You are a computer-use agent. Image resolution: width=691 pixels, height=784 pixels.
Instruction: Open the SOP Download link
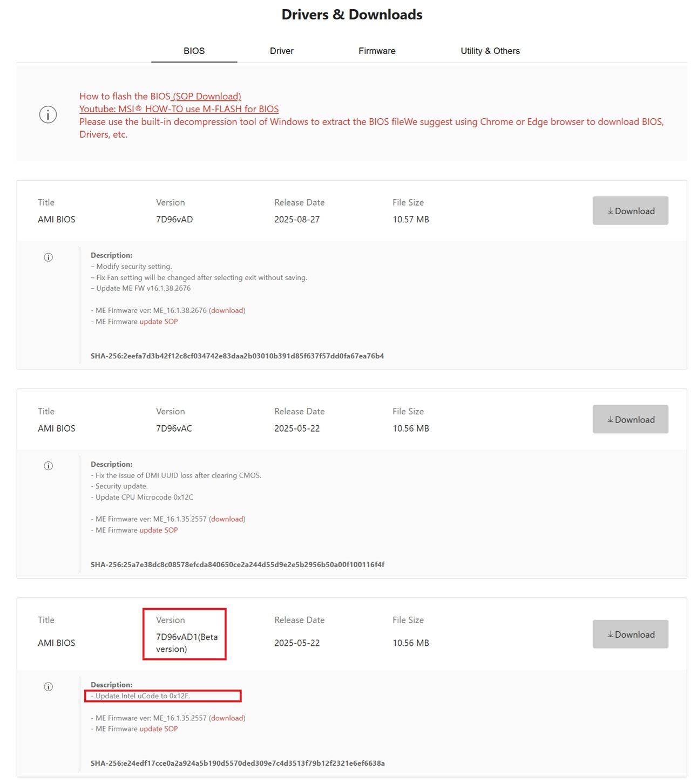206,97
